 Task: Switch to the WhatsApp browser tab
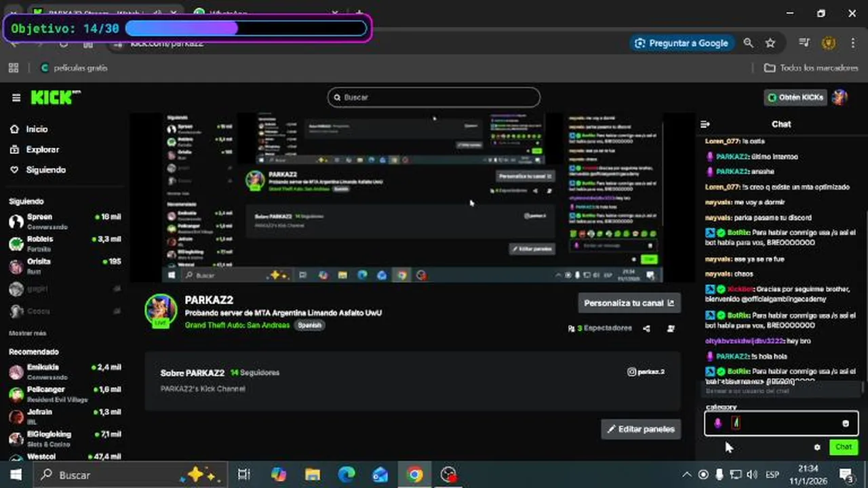(266, 14)
